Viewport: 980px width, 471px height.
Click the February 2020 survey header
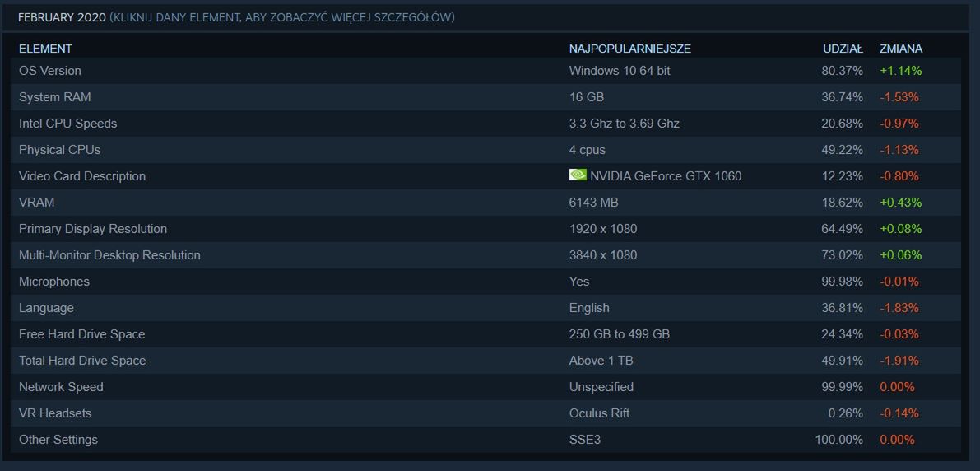pyautogui.click(x=62, y=17)
